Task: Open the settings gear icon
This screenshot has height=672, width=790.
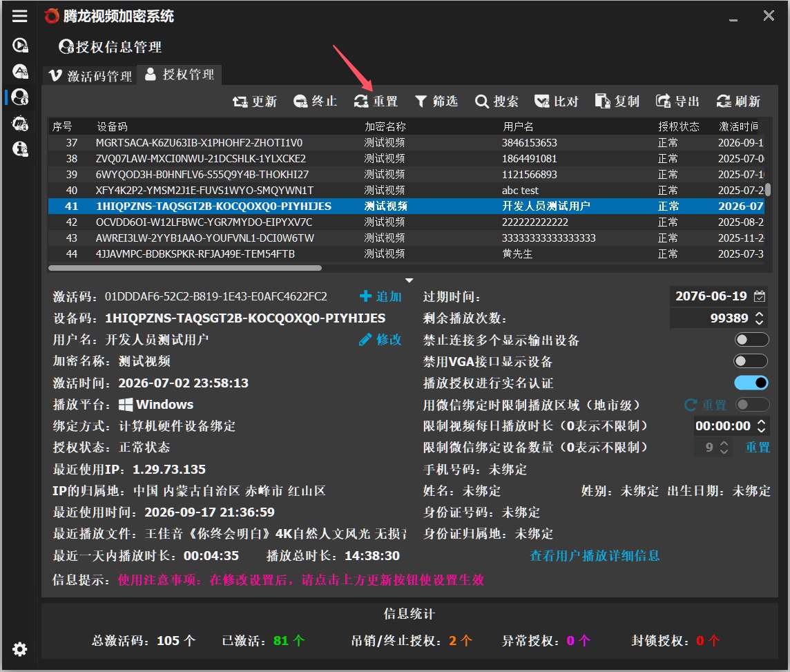Action: (19, 649)
